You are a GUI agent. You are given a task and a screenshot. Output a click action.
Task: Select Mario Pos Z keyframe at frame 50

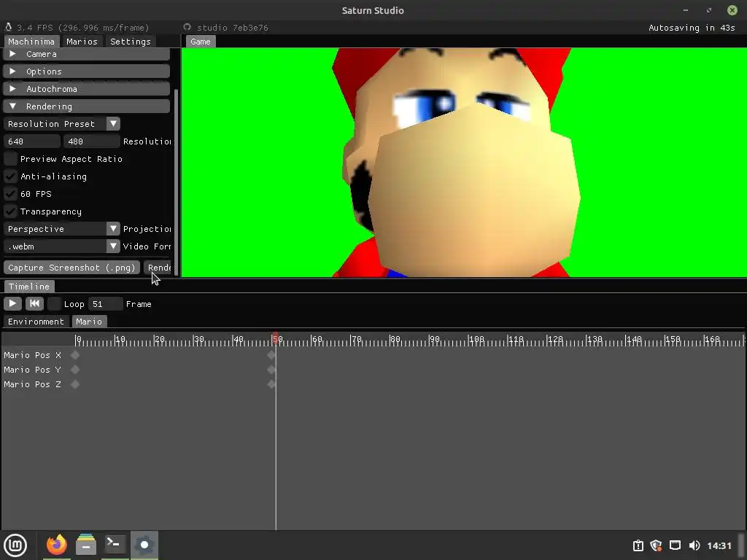click(271, 384)
